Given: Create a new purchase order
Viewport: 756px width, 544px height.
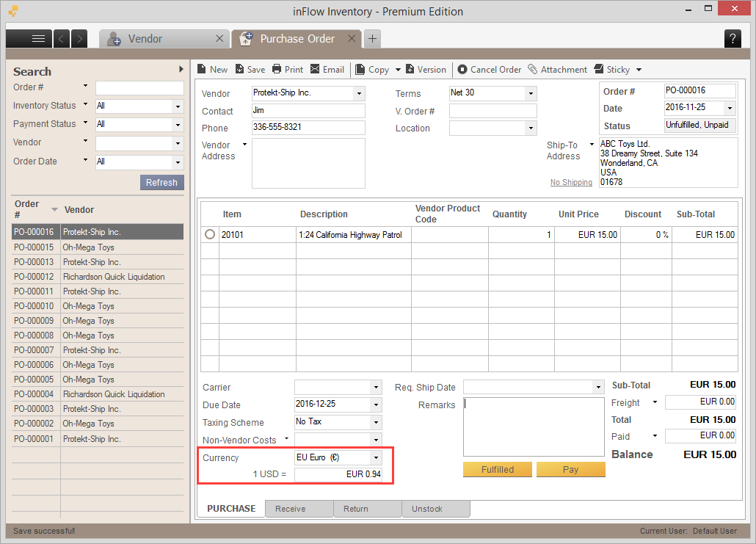Looking at the screenshot, I should (212, 70).
